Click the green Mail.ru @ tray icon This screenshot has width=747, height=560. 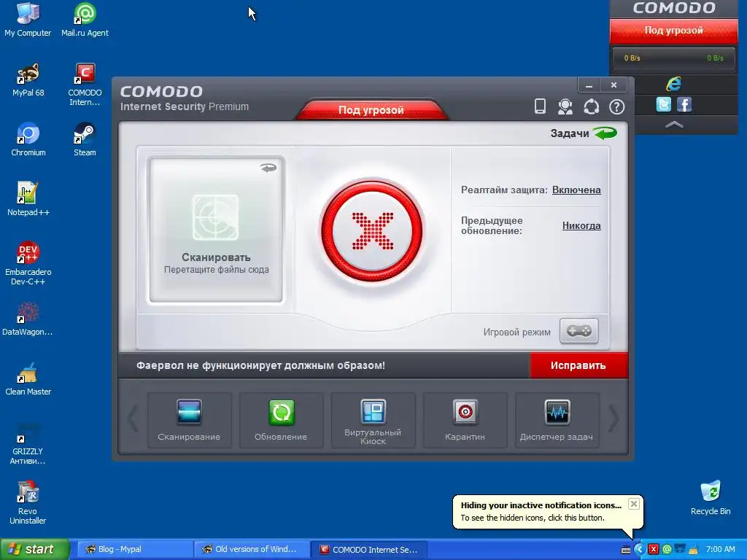pos(667,550)
